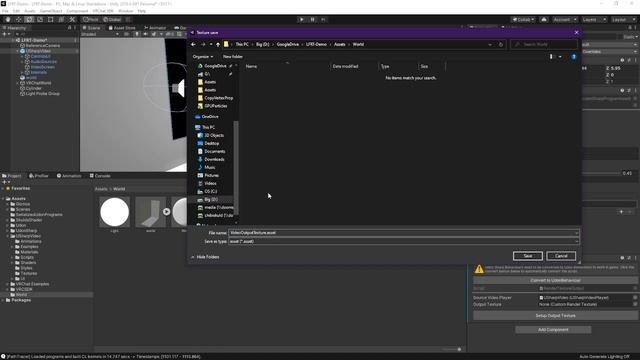Open the Window menu
This screenshot has height=360, width=640.
[x=125, y=11]
